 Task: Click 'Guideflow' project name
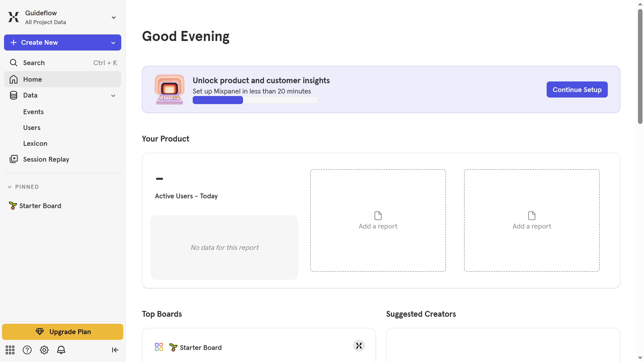point(41,13)
